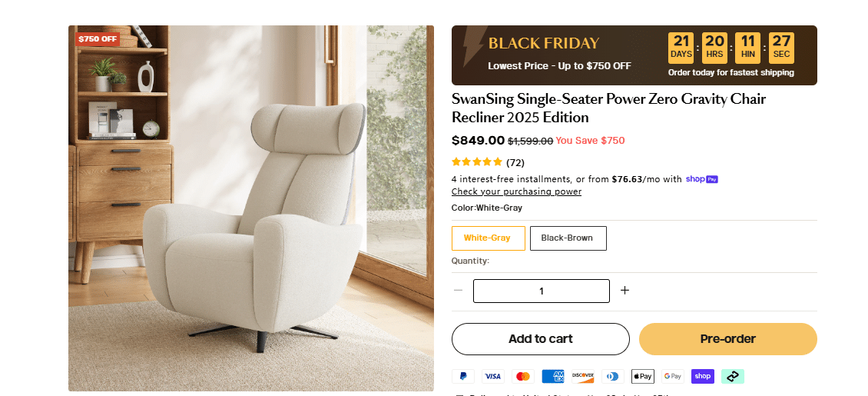Viewport: 868px width, 396px height.
Task: Select the White-Gray color option
Action: pyautogui.click(x=488, y=238)
